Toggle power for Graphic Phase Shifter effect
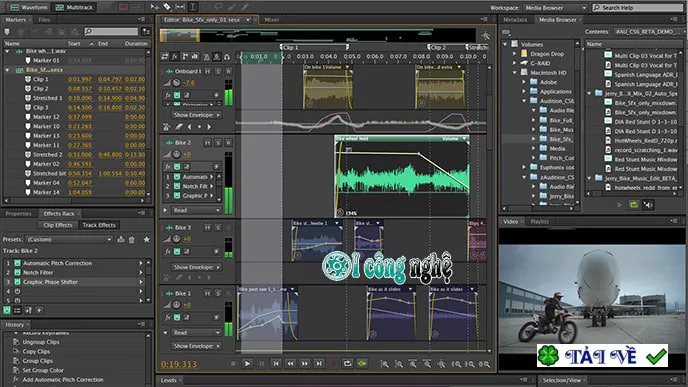Viewport: 688px width, 387px height. (x=18, y=282)
